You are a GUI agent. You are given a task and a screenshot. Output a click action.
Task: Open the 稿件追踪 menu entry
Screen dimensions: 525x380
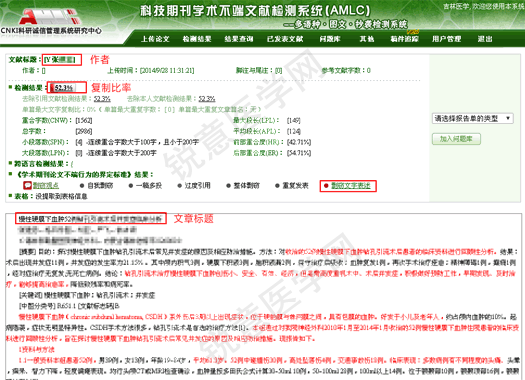[x=404, y=39]
